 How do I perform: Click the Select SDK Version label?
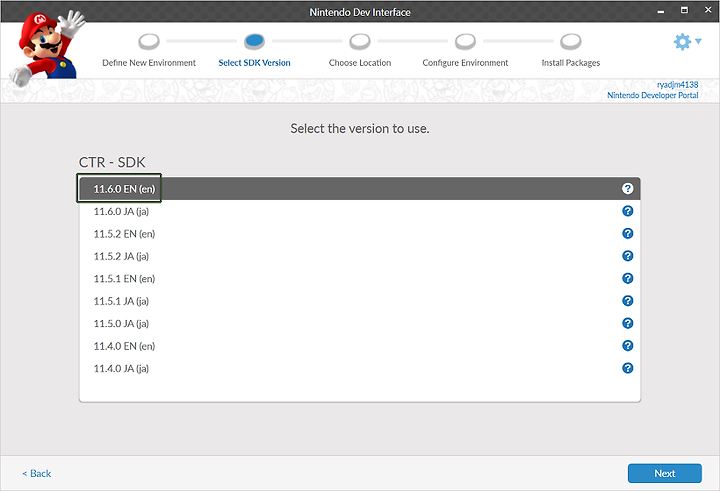pos(254,63)
